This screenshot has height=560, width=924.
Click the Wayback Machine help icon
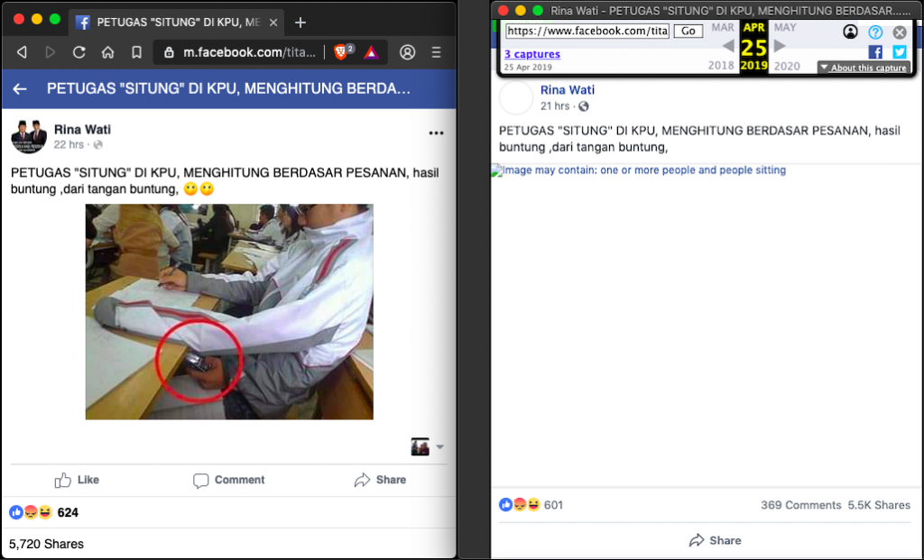pyautogui.click(x=874, y=32)
